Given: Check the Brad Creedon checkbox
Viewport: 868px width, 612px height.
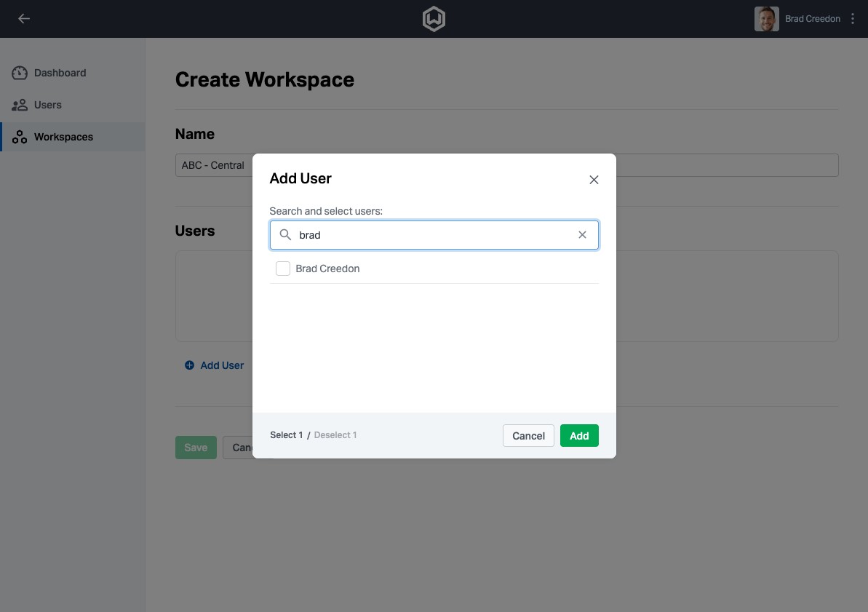Looking at the screenshot, I should [x=283, y=269].
